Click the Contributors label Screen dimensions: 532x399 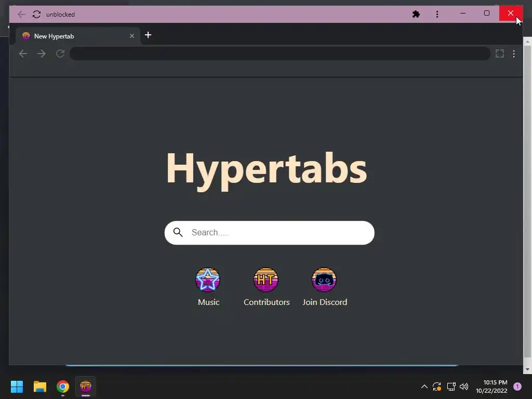click(x=267, y=302)
